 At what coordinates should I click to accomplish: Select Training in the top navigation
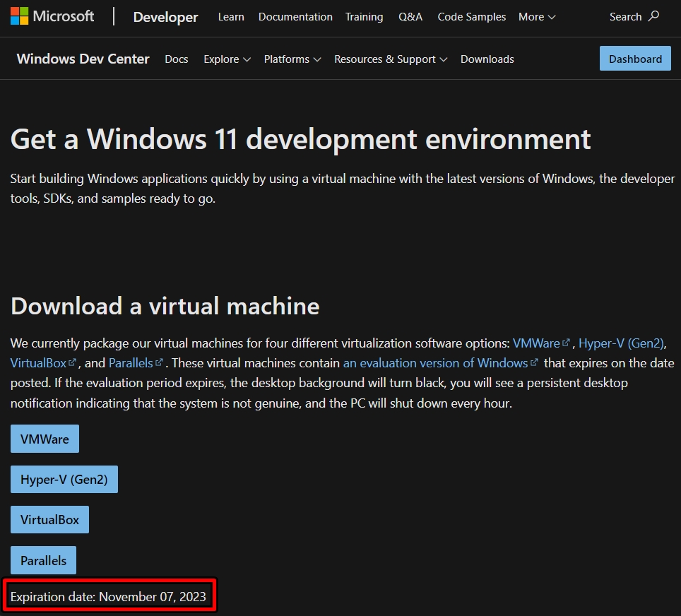[x=364, y=17]
